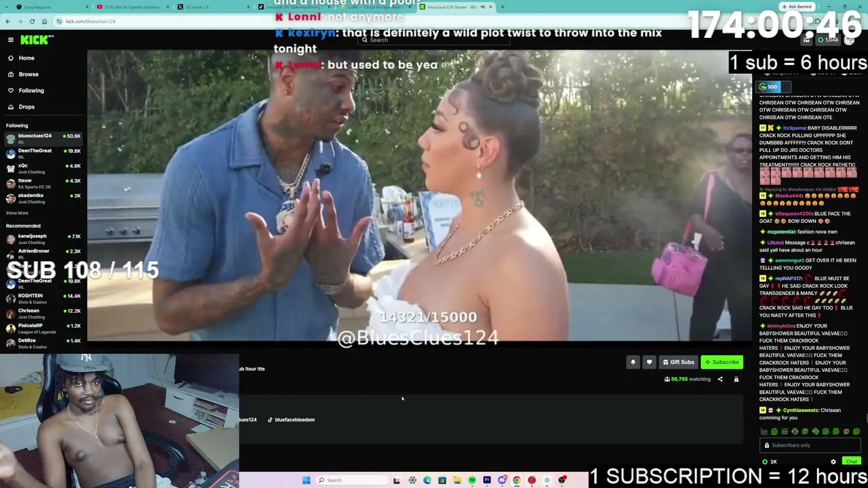This screenshot has width=868, height=488.
Task: Click the Kick search box
Action: [x=434, y=40]
